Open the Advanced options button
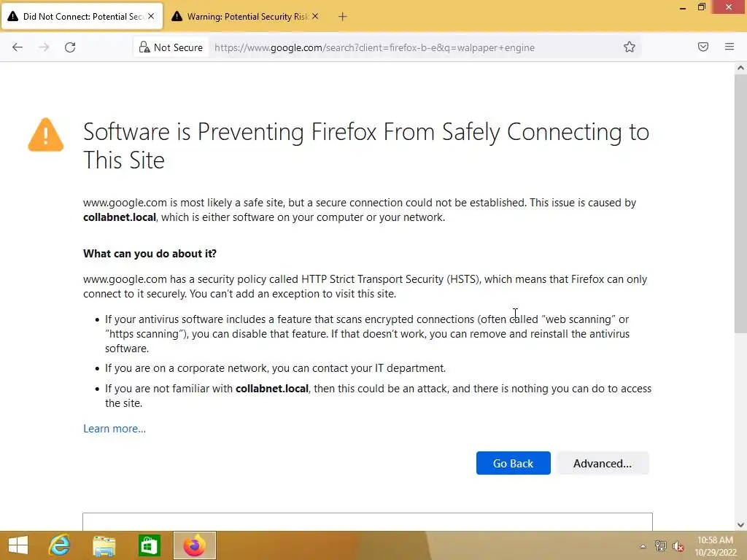The height and width of the screenshot is (560, 747). (602, 463)
